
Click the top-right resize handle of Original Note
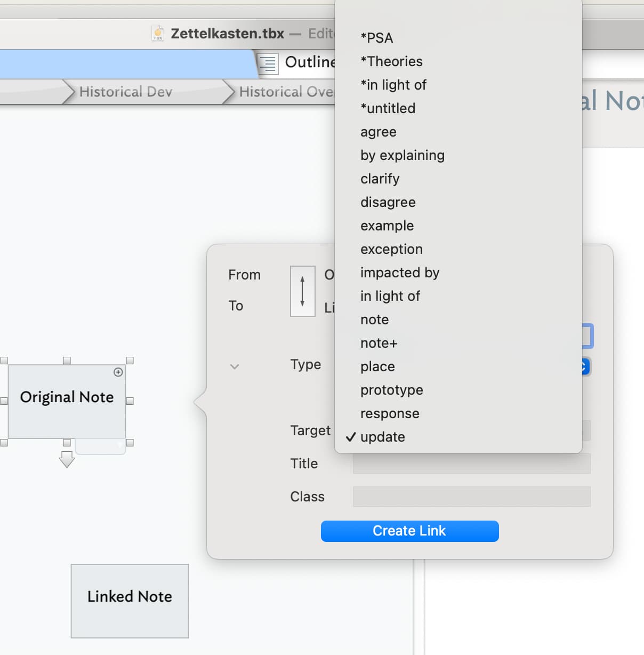tap(130, 361)
